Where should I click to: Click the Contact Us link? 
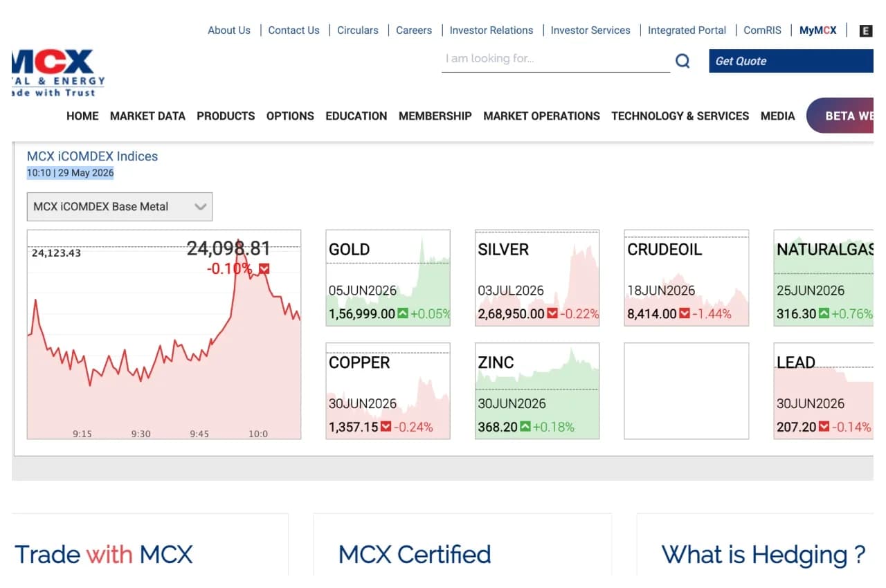point(294,30)
